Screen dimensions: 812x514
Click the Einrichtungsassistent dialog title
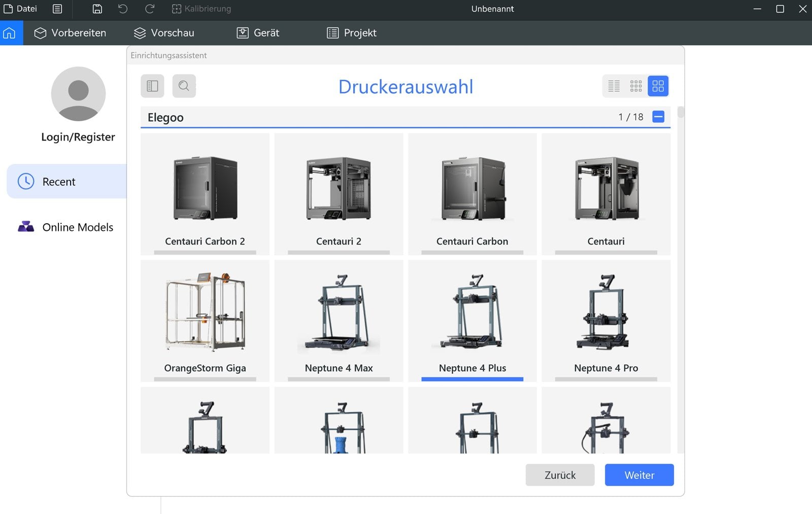tap(168, 55)
